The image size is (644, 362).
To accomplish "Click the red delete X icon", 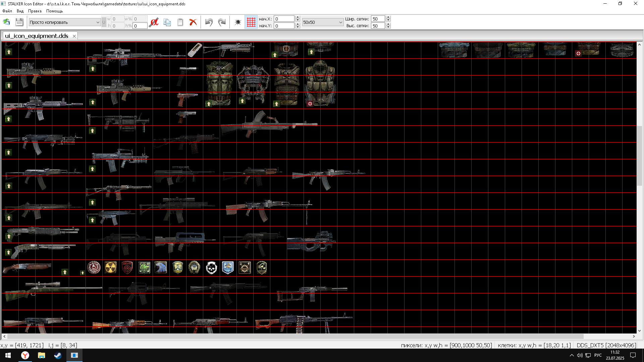I will coord(193,22).
